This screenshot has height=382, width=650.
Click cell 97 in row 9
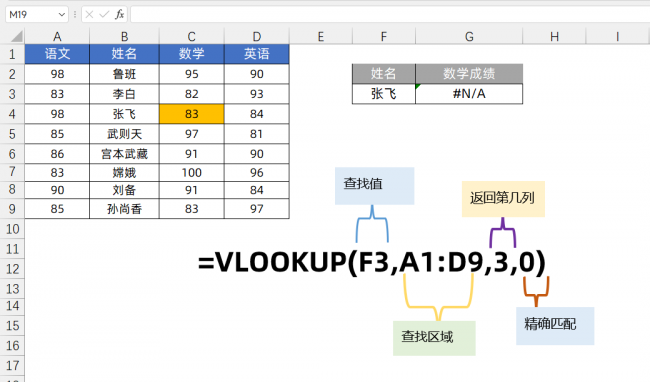point(257,208)
